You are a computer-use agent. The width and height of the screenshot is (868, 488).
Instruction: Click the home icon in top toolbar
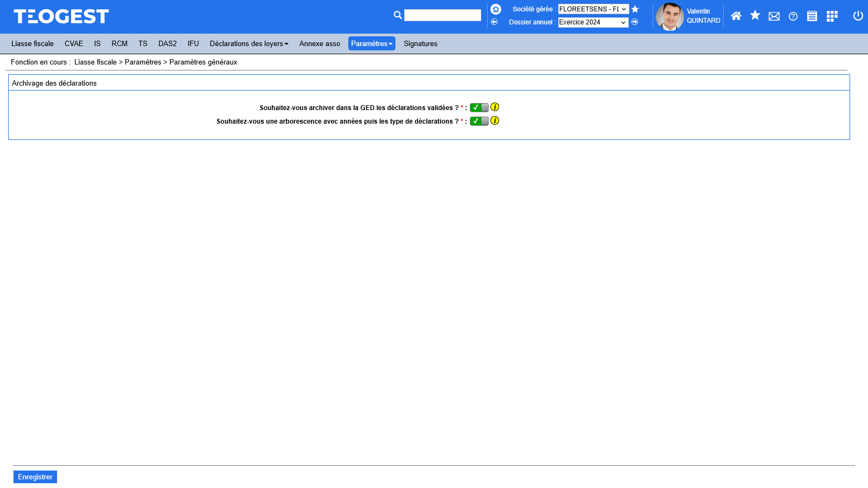736,16
